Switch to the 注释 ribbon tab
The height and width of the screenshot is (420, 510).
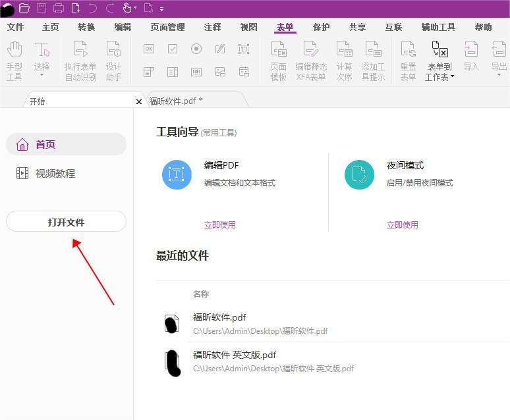coord(212,27)
